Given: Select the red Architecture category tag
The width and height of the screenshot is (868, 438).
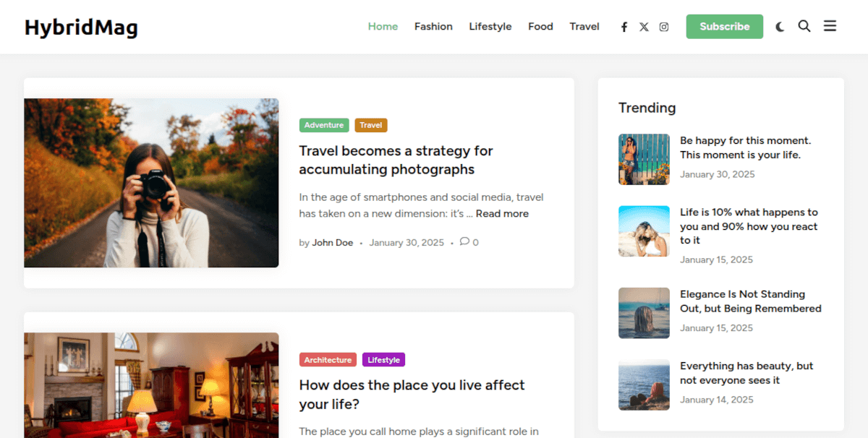Looking at the screenshot, I should point(328,360).
